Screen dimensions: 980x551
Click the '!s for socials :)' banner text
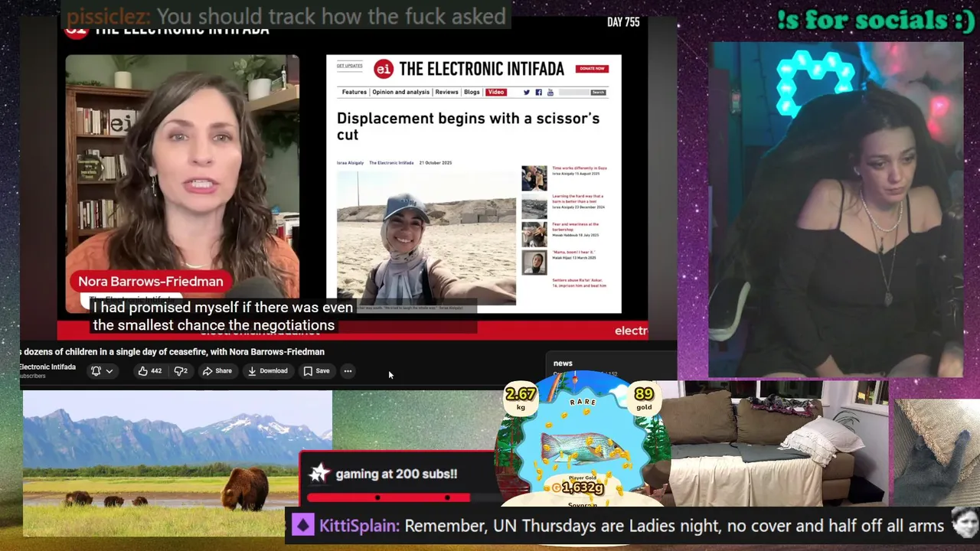click(x=875, y=20)
